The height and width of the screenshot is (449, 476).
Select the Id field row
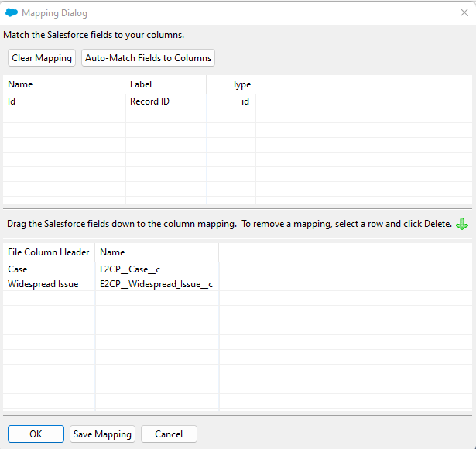tap(238, 101)
